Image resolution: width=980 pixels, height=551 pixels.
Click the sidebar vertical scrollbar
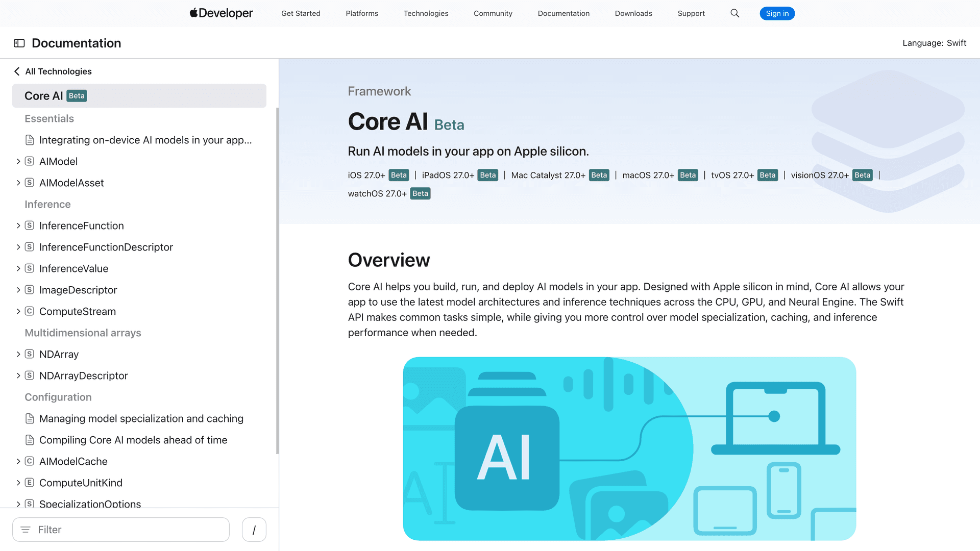(277, 281)
